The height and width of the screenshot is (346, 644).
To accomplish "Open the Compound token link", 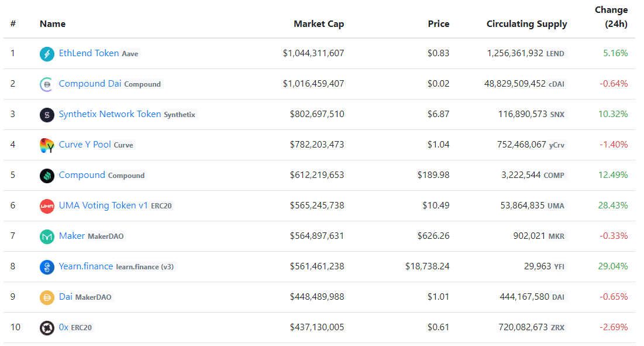I will [82, 174].
